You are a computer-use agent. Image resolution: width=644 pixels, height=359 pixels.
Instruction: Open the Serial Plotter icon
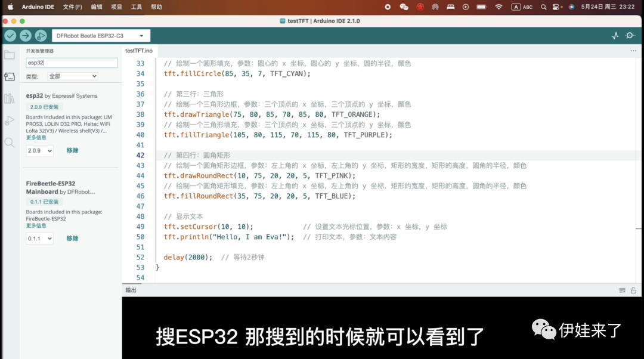[615, 36]
